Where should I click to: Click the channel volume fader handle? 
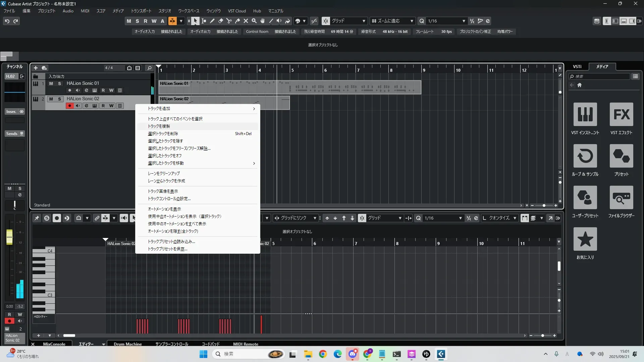pyautogui.click(x=9, y=237)
